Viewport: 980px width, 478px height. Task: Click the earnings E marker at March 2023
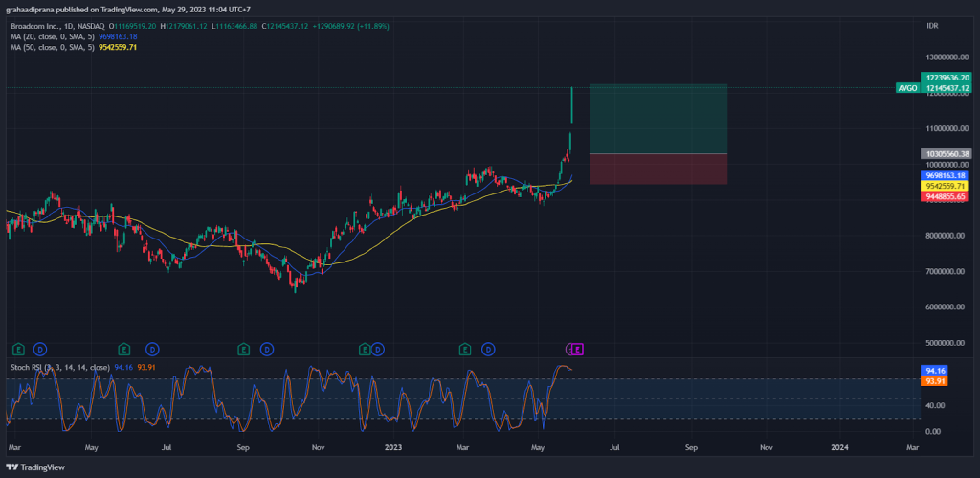point(465,349)
